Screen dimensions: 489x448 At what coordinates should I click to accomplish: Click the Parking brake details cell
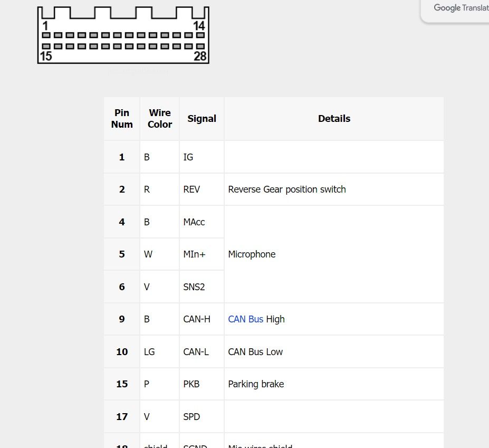tap(334, 384)
